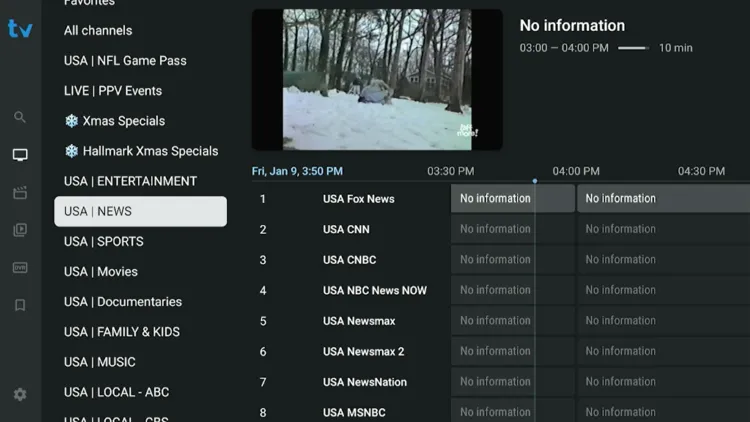The width and height of the screenshot is (750, 422).
Task: Open the Movies clapperboard icon
Action: (x=20, y=192)
